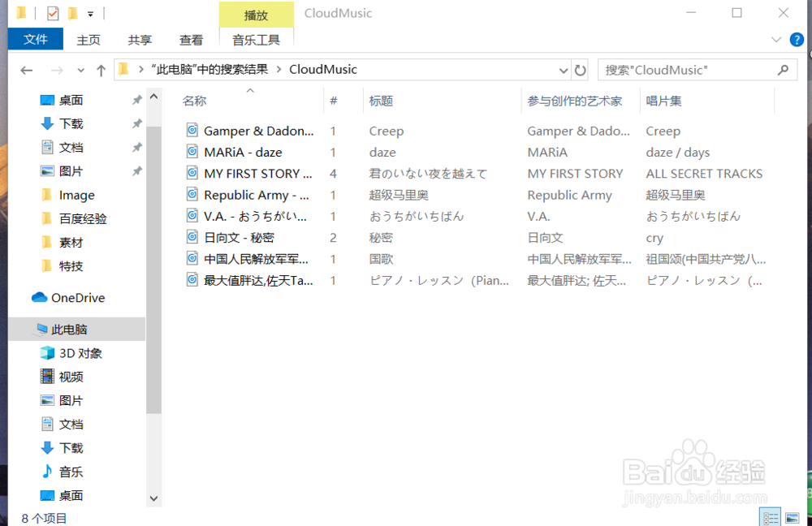Open pinned 图片 in quick access

71,171
